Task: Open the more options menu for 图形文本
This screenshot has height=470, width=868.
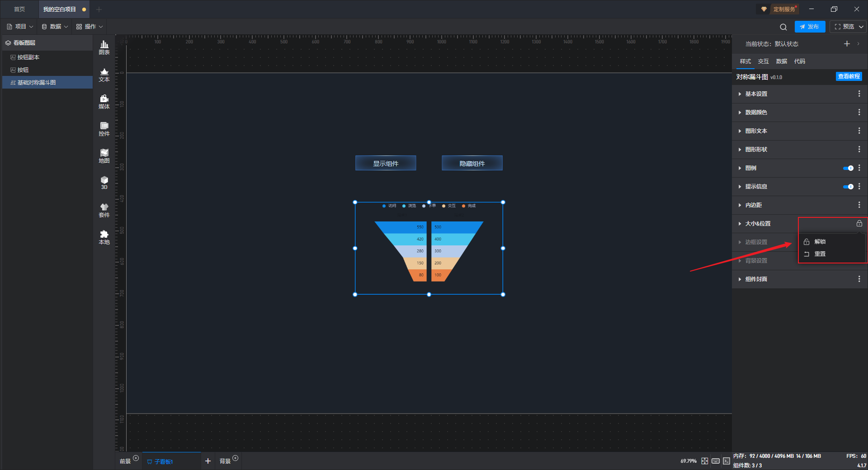Action: pos(859,131)
